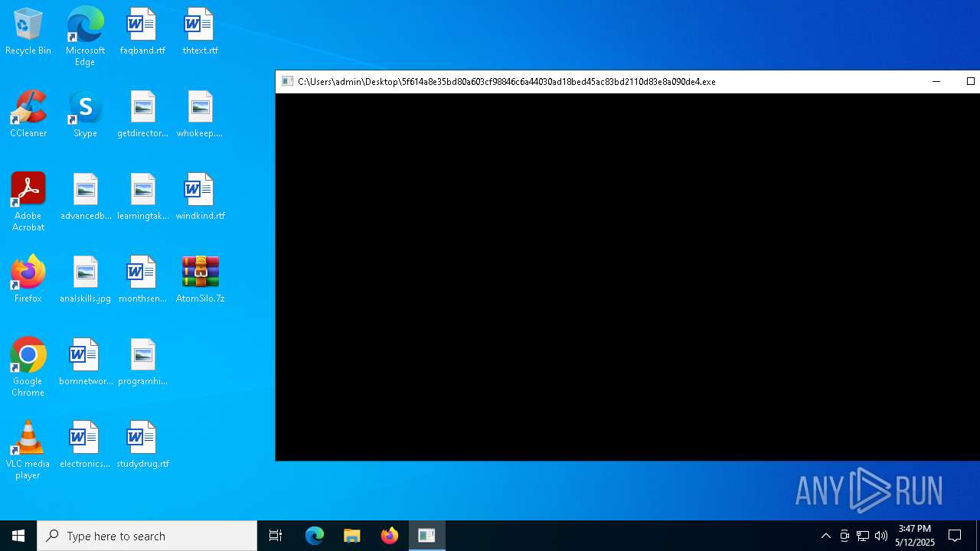
Task: Select thtext.rtf document icon
Action: (x=200, y=32)
